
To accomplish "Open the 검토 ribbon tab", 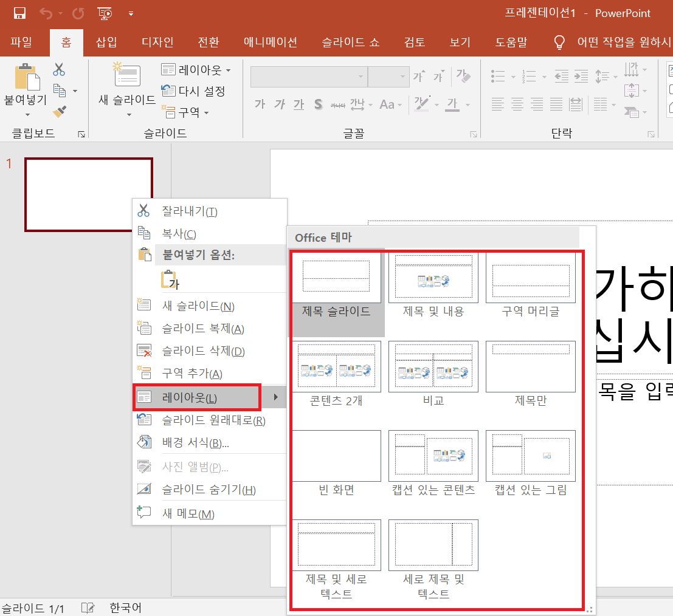I will click(415, 42).
